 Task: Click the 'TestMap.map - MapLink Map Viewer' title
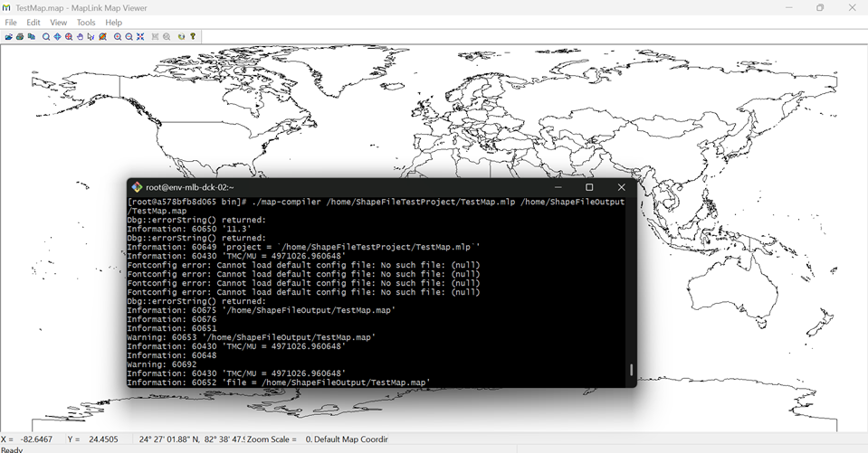[81, 8]
